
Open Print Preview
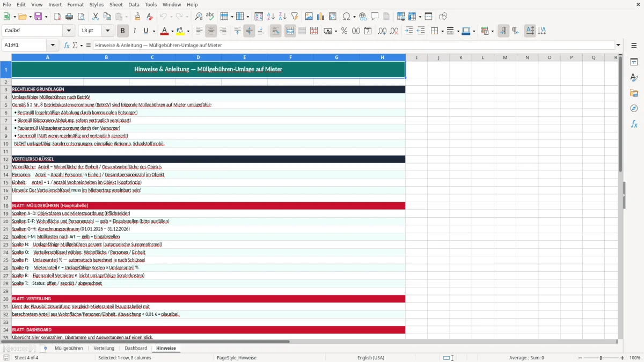click(x=80, y=17)
